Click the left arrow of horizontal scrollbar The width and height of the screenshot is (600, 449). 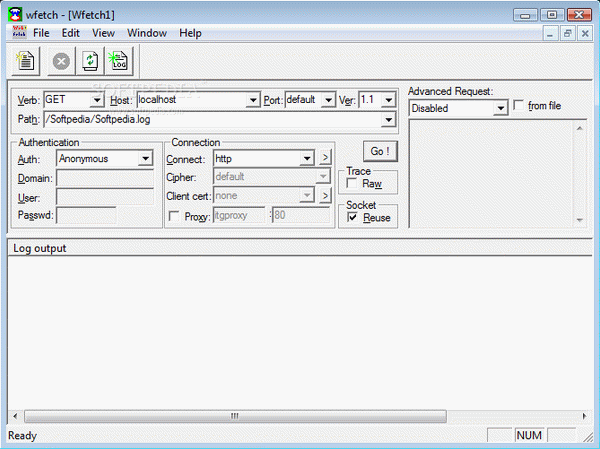click(15, 416)
